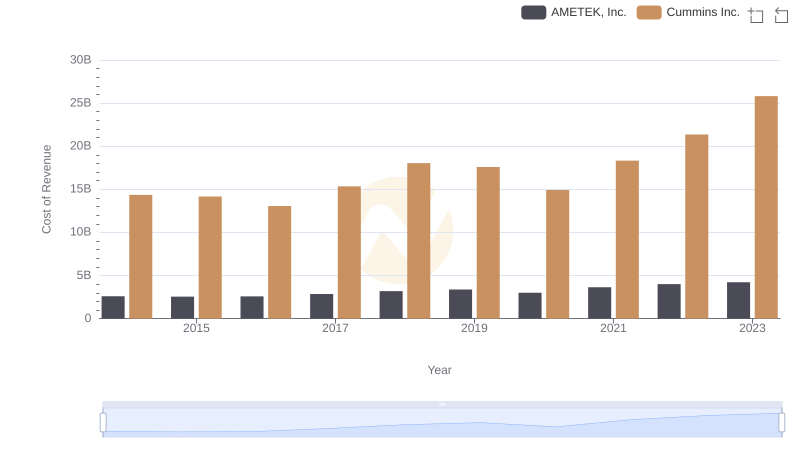Screen dimensions: 800x461
Task: Click the left handle of the range slider
Action: coord(103,423)
